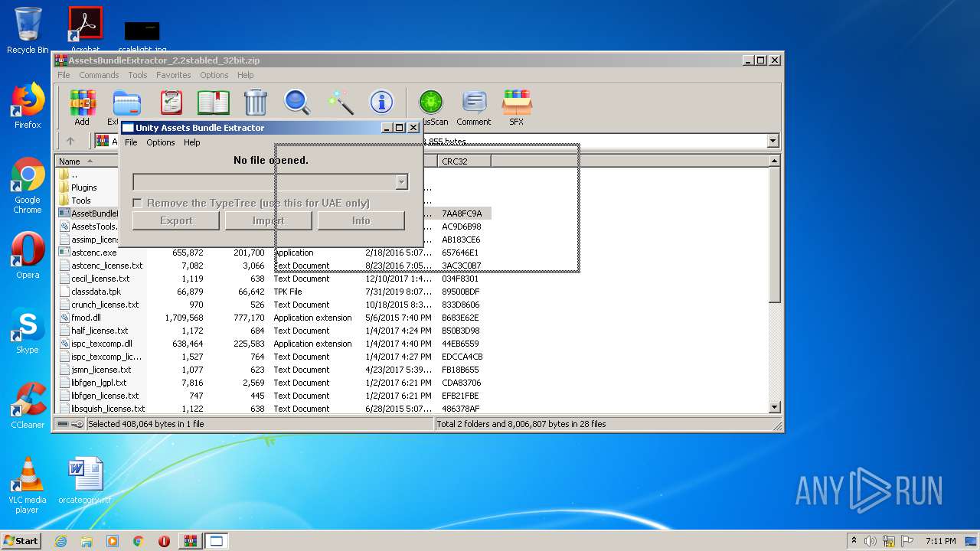Click the Chrome taskbar icon

tap(139, 541)
